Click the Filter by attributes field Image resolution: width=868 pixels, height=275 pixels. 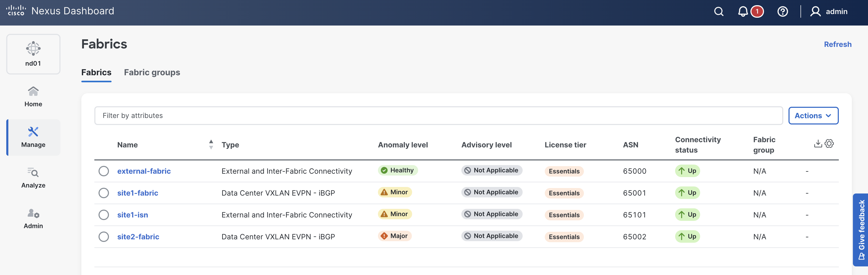pos(438,116)
